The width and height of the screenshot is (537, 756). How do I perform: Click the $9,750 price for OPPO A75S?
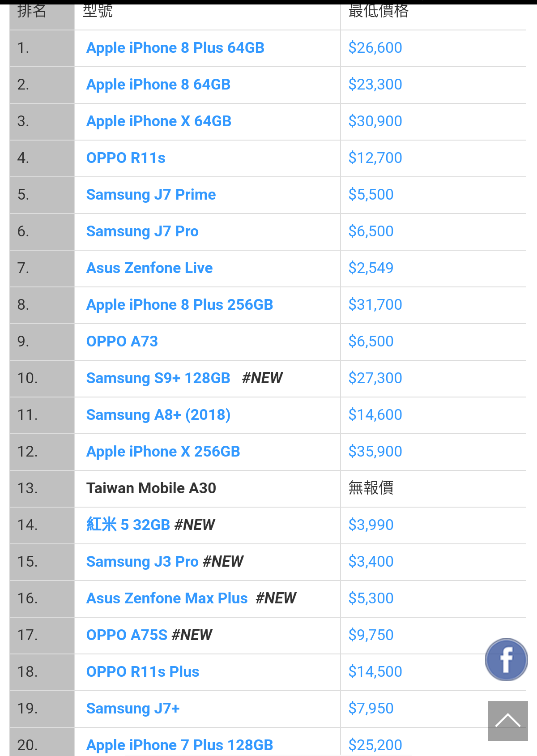(371, 635)
